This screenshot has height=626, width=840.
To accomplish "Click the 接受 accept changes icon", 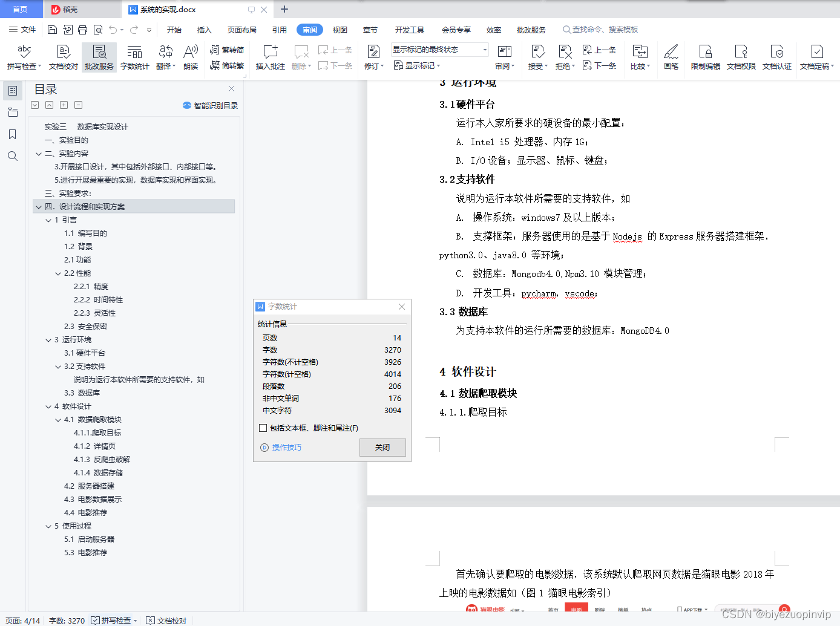I will (538, 57).
